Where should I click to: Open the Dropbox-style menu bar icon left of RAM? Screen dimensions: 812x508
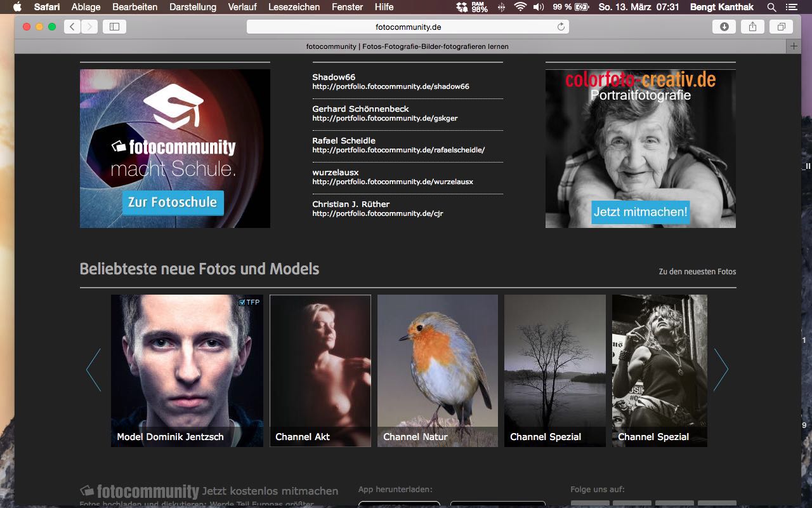(x=462, y=7)
